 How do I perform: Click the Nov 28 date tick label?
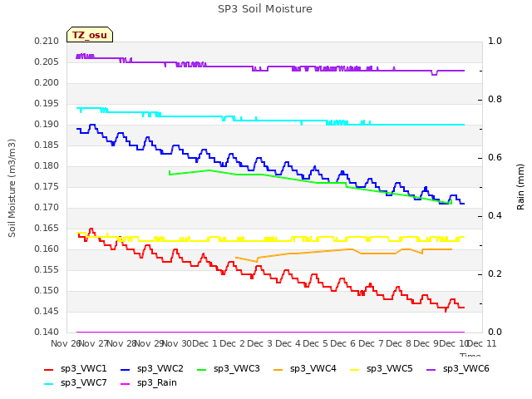(122, 343)
